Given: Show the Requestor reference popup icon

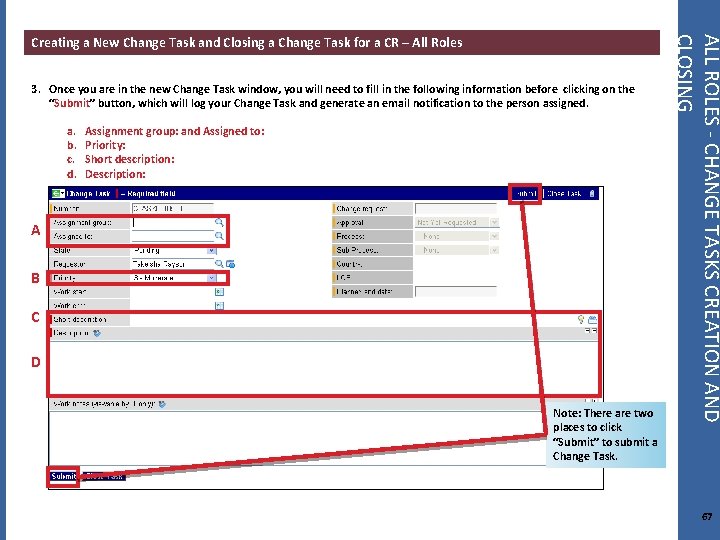Looking at the screenshot, I should tap(231, 264).
